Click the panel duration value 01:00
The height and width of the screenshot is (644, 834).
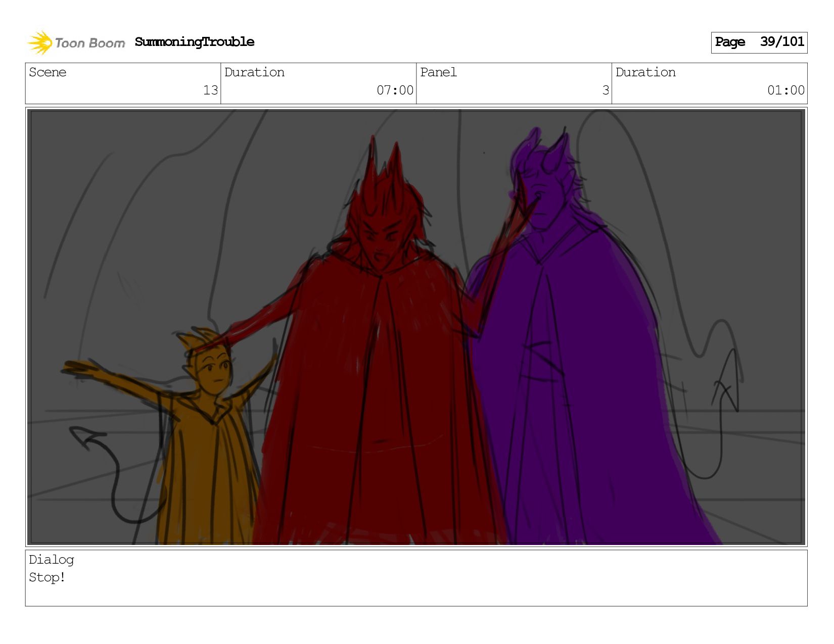coord(785,90)
